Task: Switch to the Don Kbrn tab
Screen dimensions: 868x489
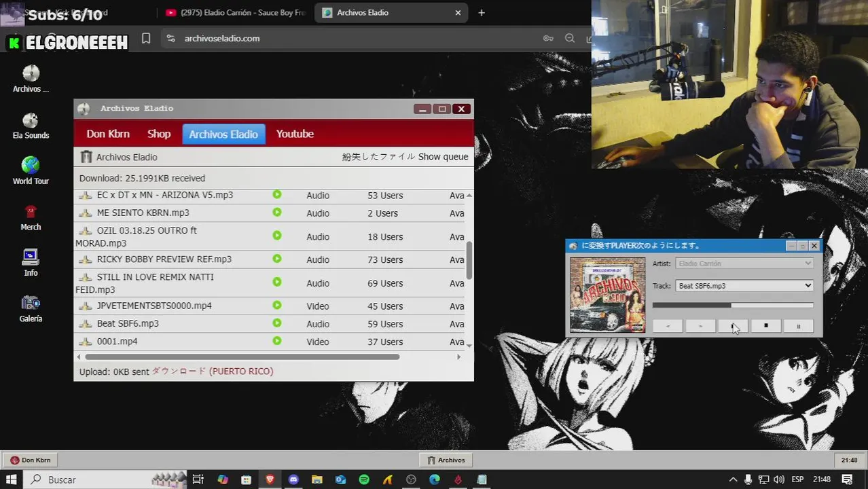Action: [x=108, y=134]
